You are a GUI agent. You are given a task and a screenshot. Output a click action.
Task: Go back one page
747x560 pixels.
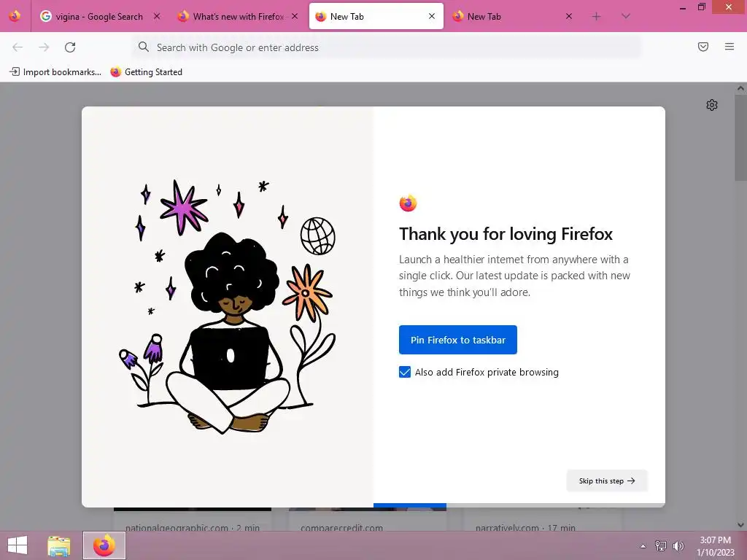pyautogui.click(x=18, y=47)
